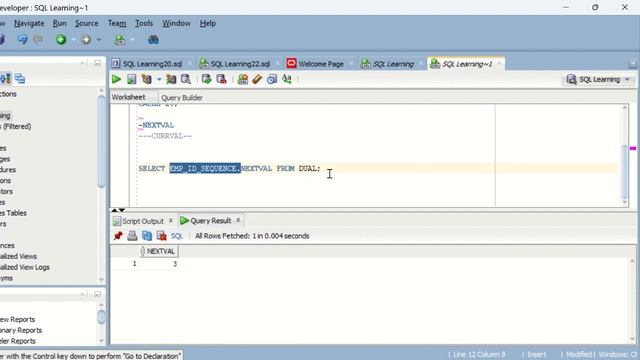Click the Autotrace icon
Viewport: 640px width, 360px height.
tap(171, 79)
